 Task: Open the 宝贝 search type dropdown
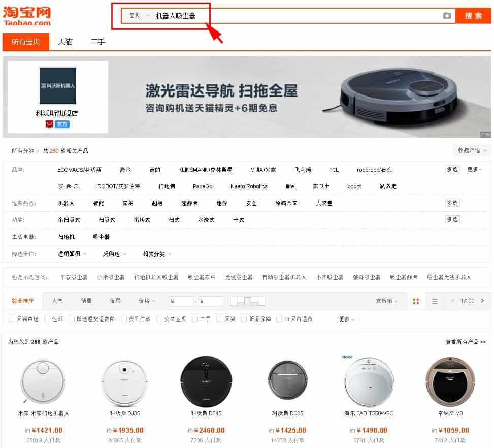(x=139, y=15)
